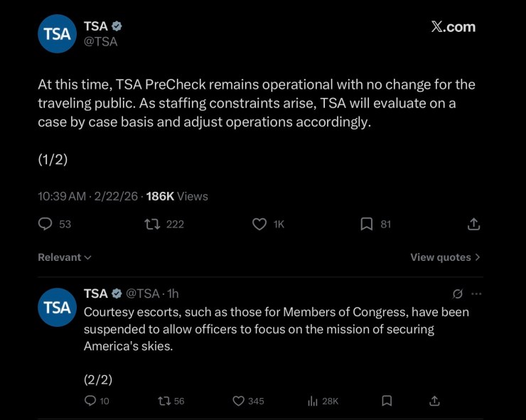This screenshot has height=420, width=526.
Task: Bookmark the main TSA PreCheck post
Action: [367, 224]
